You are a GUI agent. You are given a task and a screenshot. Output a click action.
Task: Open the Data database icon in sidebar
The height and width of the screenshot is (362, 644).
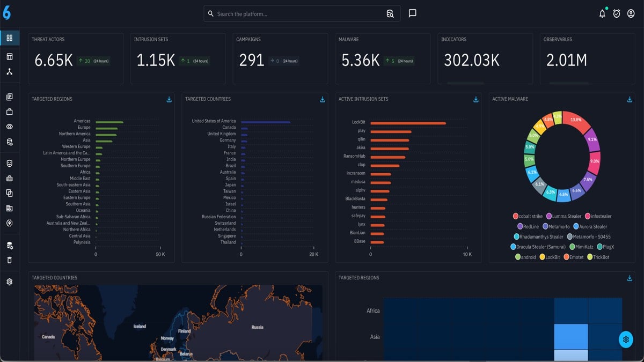pos(9,246)
